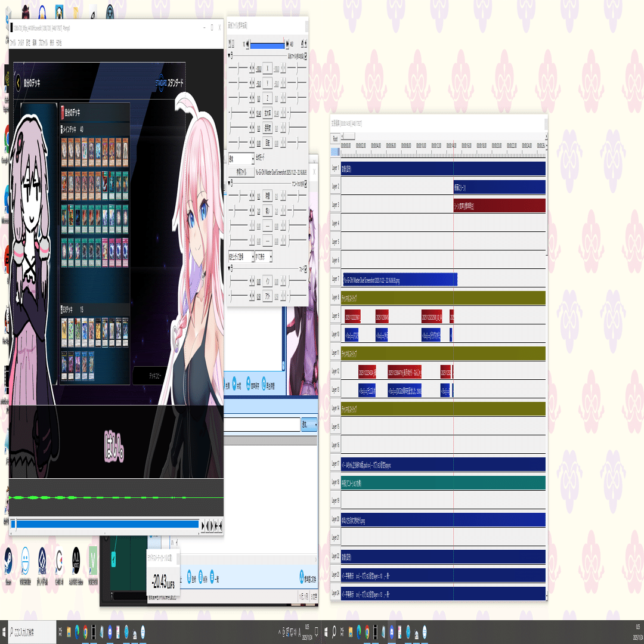Open the ファイル menu in AviUtl
Screen dimensions: 644x644
[x=13, y=43]
